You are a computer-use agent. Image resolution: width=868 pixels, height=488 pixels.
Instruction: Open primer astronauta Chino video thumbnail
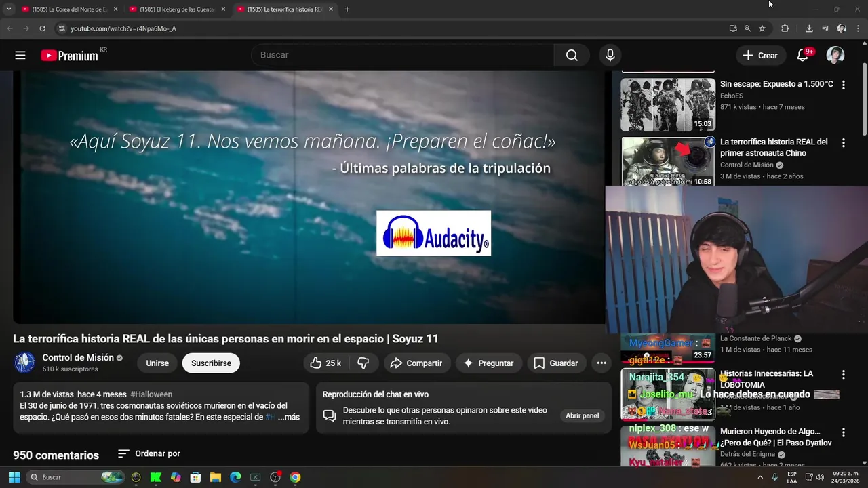(668, 161)
